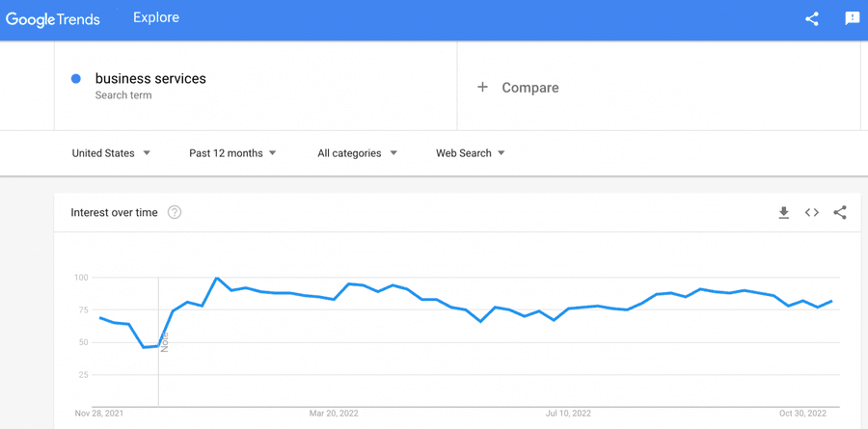Click the plus icon beside Compare
The width and height of the screenshot is (868, 429).
pyautogui.click(x=483, y=87)
